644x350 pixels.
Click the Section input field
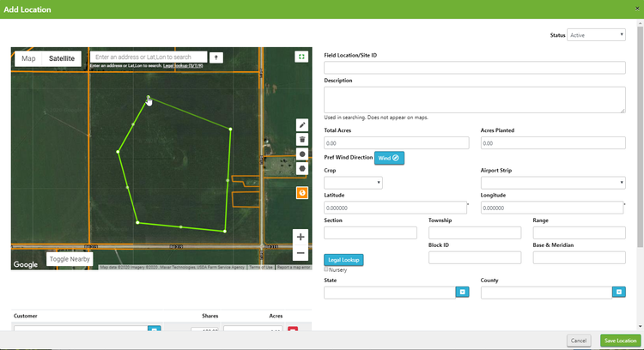point(370,232)
